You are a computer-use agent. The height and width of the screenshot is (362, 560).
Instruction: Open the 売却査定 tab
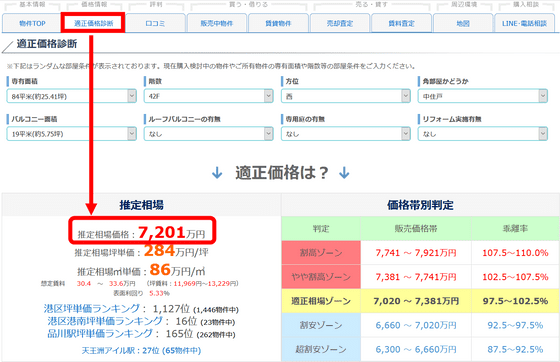coord(340,24)
